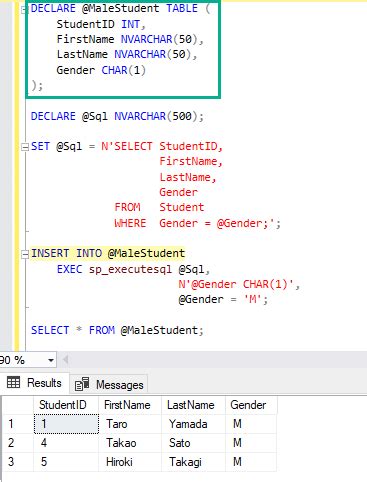Screen dimensions: 367x482
Task: Click the Gender cell in Takao's row
Action: click(251, 443)
